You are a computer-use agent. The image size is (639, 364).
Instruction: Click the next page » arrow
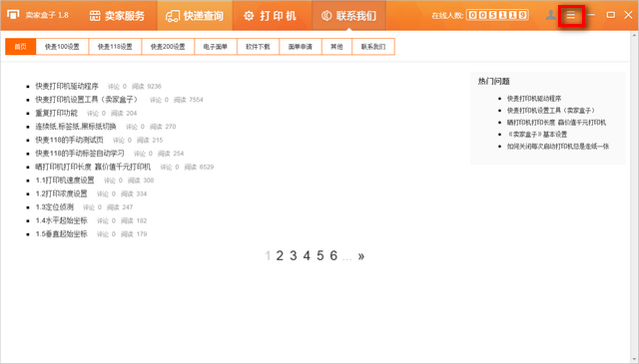[361, 256]
